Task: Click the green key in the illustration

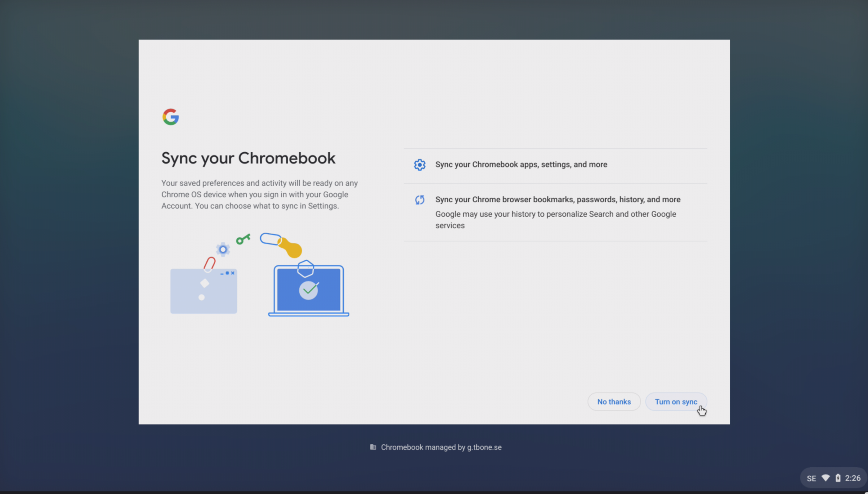Action: (x=243, y=240)
